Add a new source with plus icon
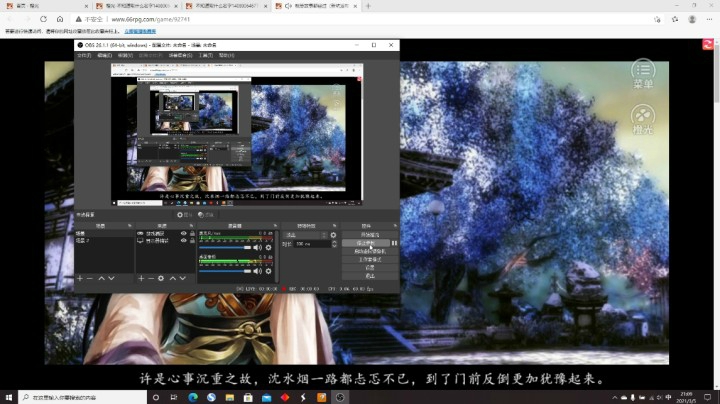 pyautogui.click(x=141, y=278)
